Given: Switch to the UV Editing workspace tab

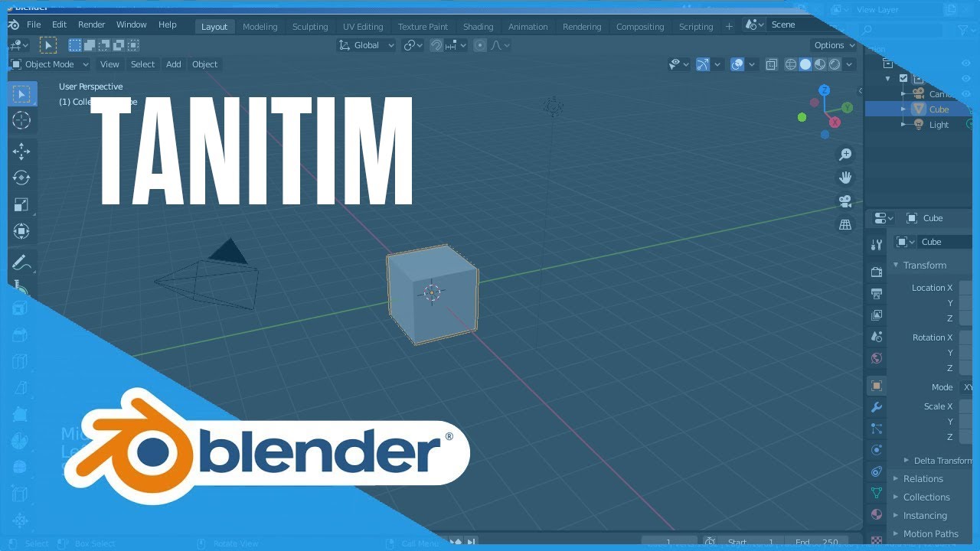Looking at the screenshot, I should [363, 26].
